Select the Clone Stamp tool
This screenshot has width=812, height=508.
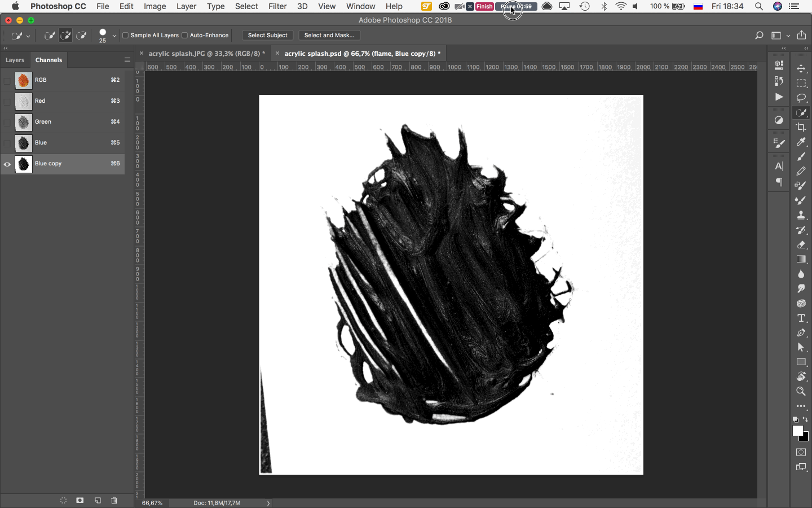[801, 215]
